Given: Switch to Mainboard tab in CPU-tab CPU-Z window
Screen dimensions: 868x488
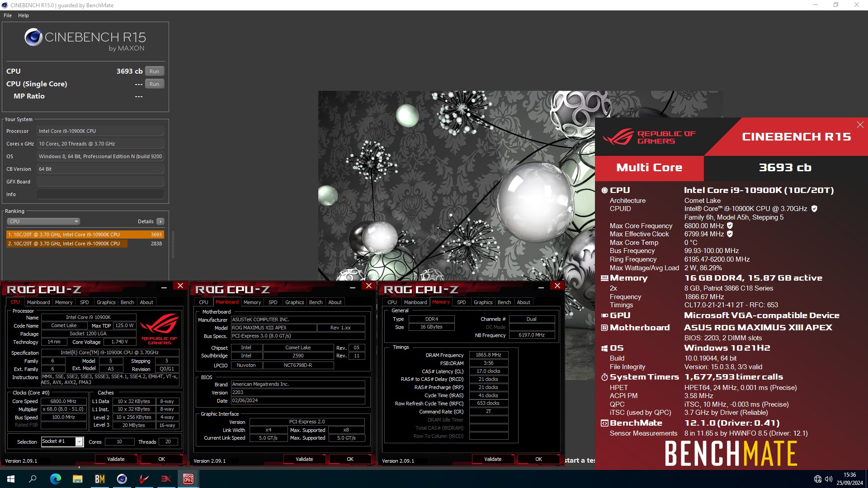Looking at the screenshot, I should pyautogui.click(x=38, y=302).
